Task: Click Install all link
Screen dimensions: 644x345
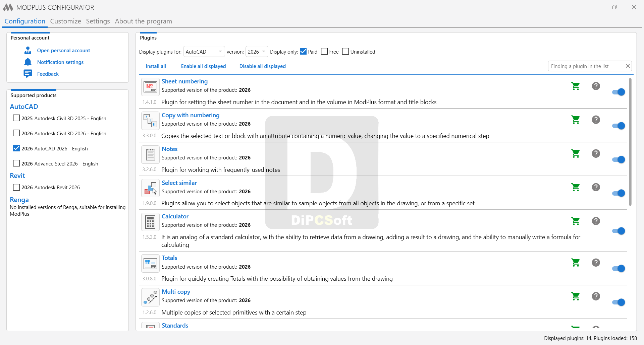Action: (156, 66)
